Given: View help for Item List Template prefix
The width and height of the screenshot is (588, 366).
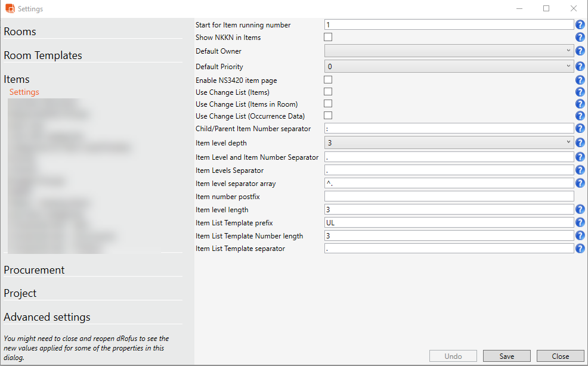Looking at the screenshot, I should click(x=580, y=223).
